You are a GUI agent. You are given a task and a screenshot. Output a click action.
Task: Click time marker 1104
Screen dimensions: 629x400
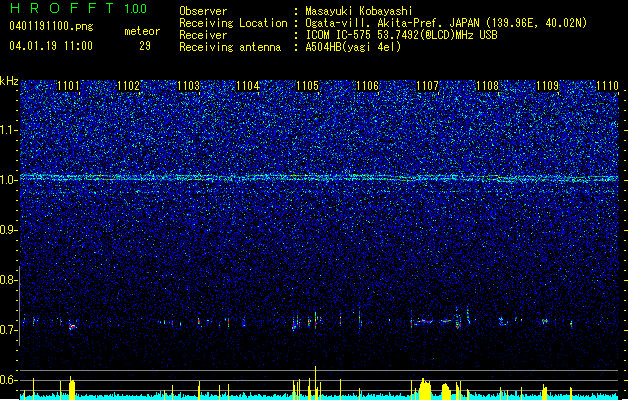click(x=248, y=86)
